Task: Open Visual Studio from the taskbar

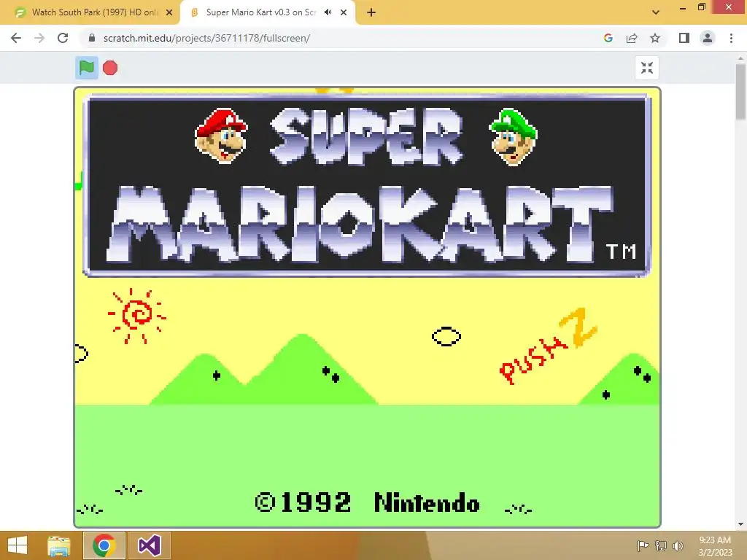Action: coord(149,545)
